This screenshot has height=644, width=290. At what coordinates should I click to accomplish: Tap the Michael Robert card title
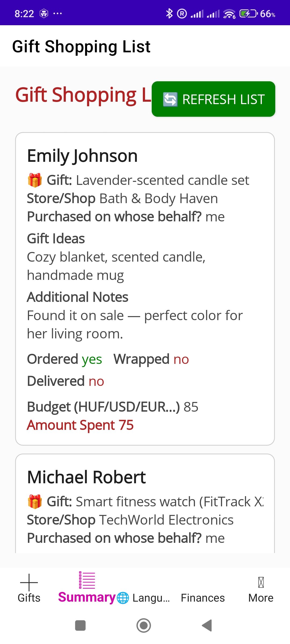[86, 477]
